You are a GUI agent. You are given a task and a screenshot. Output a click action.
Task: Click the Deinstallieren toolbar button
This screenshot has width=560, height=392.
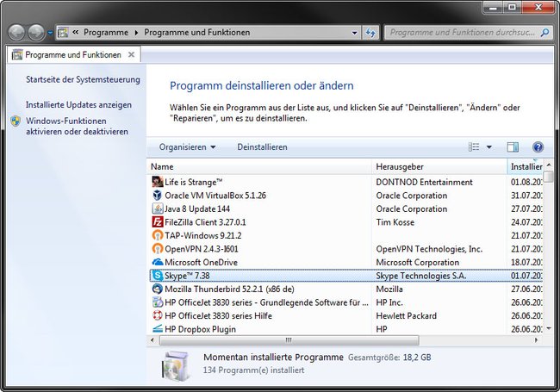pyautogui.click(x=262, y=147)
